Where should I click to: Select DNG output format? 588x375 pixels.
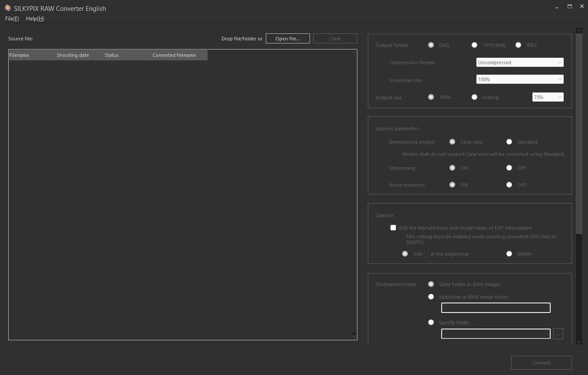(x=431, y=45)
